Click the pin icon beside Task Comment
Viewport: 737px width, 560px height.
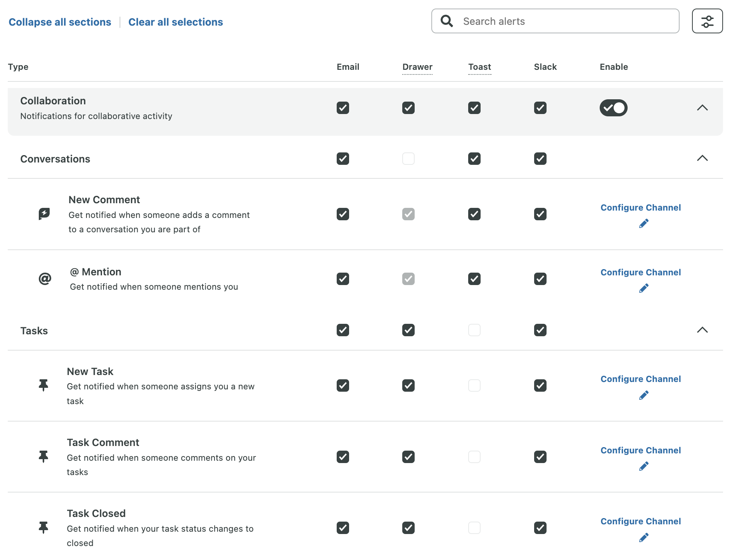[x=43, y=456]
